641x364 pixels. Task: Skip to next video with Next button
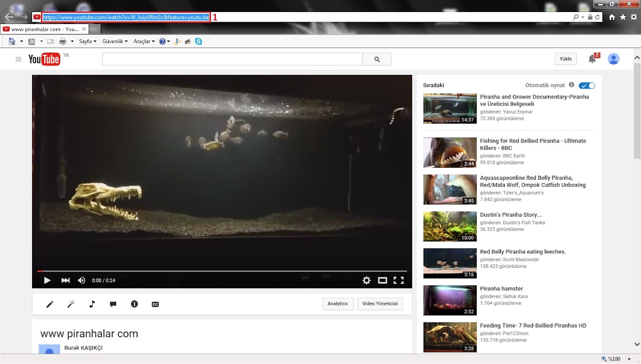coord(66,280)
